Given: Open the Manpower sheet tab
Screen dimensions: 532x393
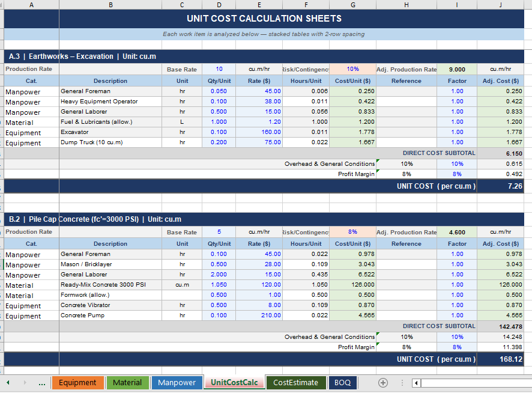Looking at the screenshot, I should pos(177,383).
